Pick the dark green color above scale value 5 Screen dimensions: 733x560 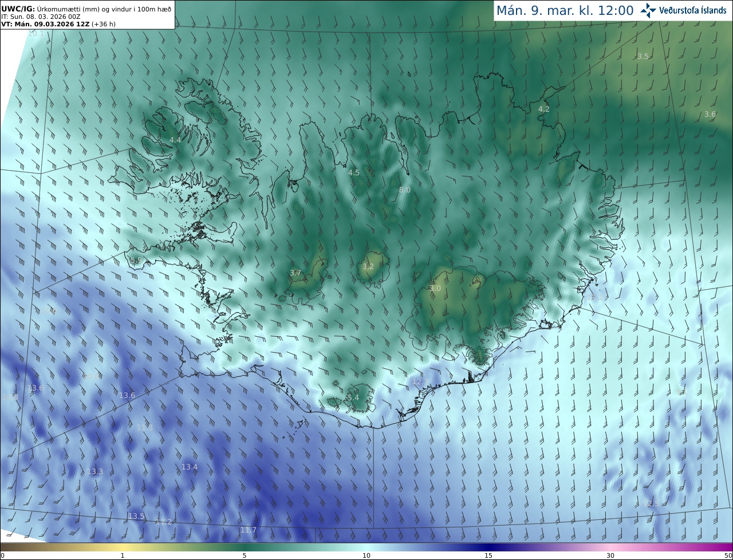tap(245, 547)
